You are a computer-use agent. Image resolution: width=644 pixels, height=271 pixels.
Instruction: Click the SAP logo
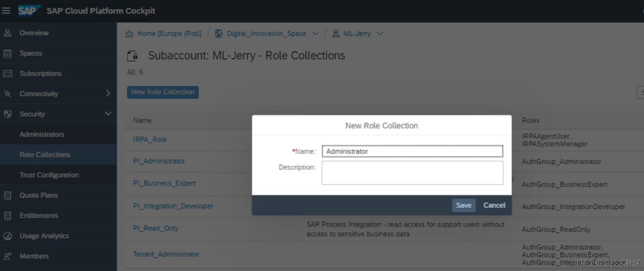pos(29,11)
